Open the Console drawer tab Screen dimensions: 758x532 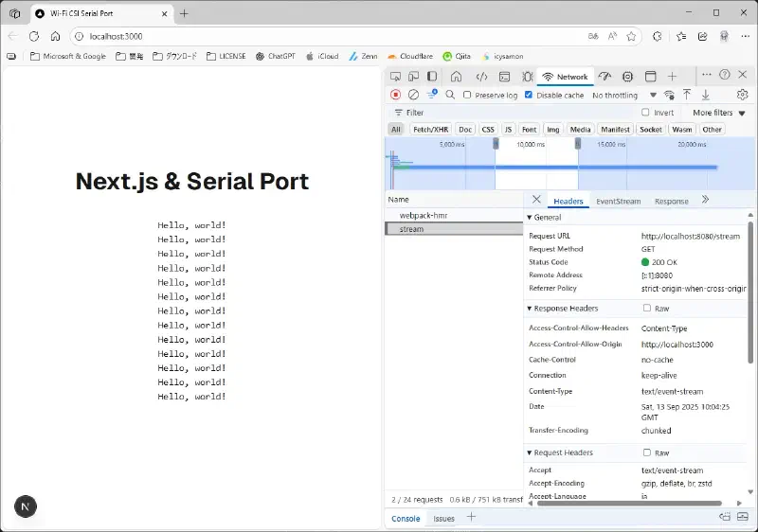point(406,518)
